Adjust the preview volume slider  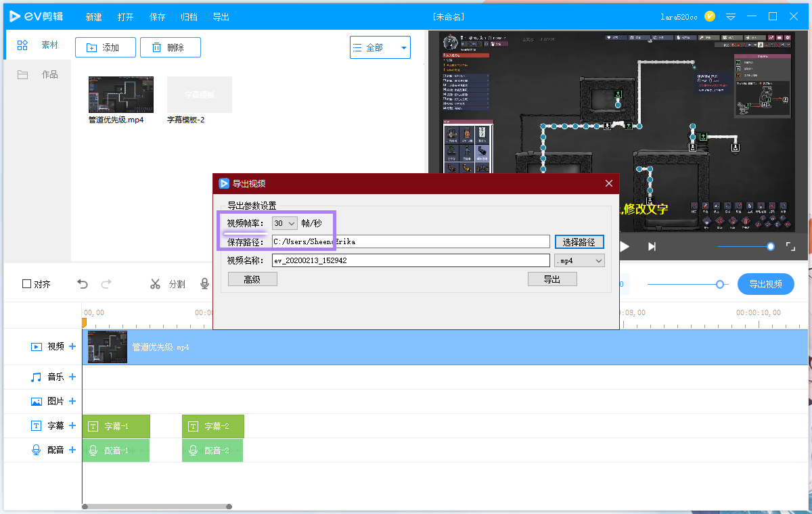tap(746, 247)
